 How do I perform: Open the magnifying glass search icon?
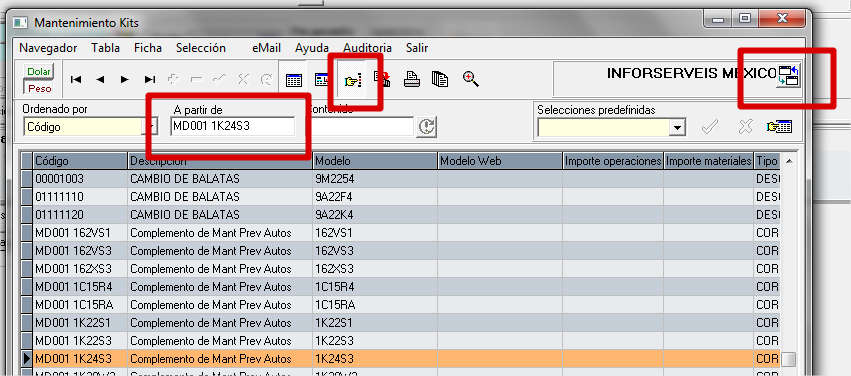(x=471, y=79)
